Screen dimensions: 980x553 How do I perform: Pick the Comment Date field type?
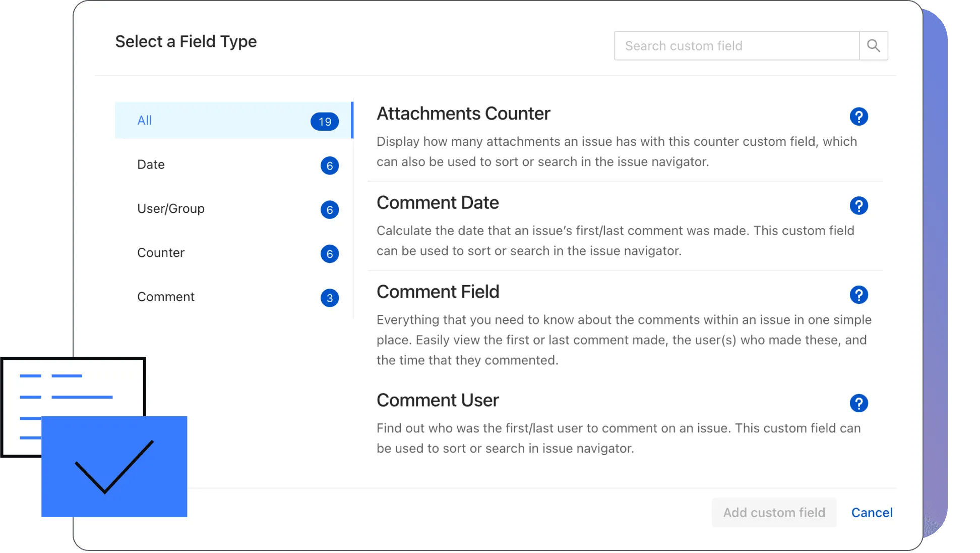click(437, 203)
